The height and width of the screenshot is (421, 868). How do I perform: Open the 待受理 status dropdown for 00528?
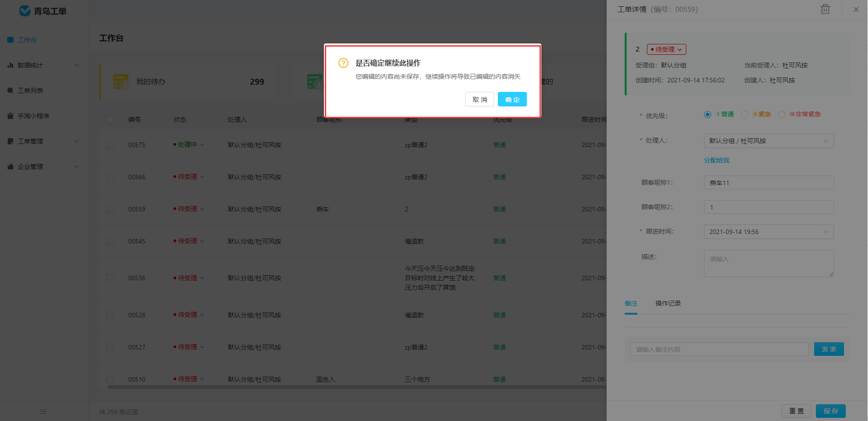[x=189, y=315]
